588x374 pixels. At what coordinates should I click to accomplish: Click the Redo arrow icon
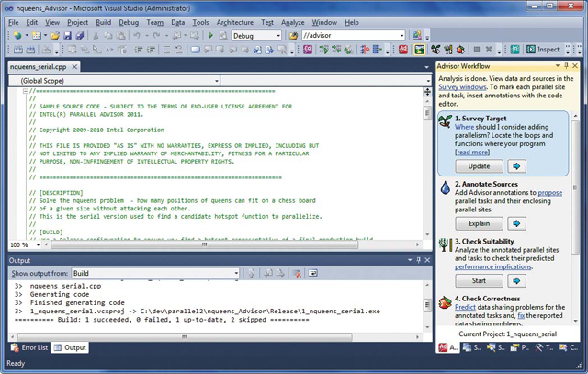click(x=156, y=36)
